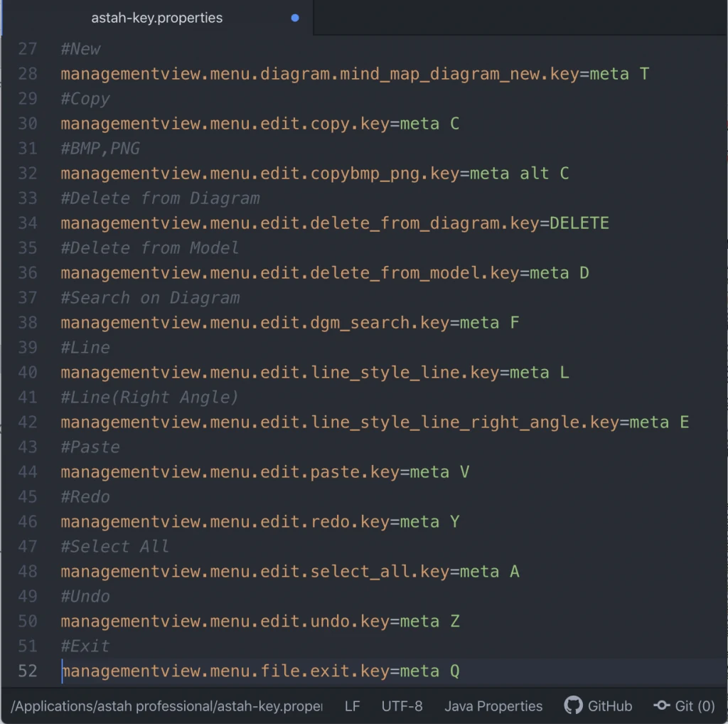Click the line_style_line.key=meta L line
The height and width of the screenshot is (724, 728).
[315, 373]
